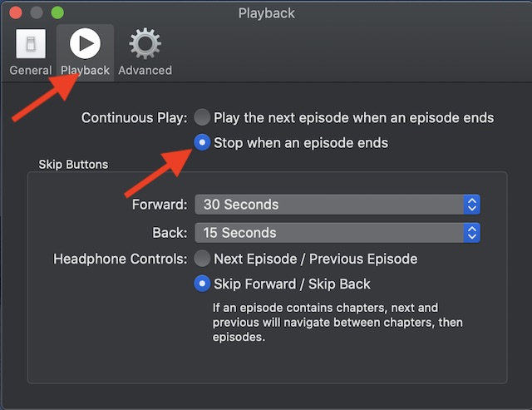The height and width of the screenshot is (410, 532).
Task: Minimize window with the gray title button
Action: click(x=37, y=13)
